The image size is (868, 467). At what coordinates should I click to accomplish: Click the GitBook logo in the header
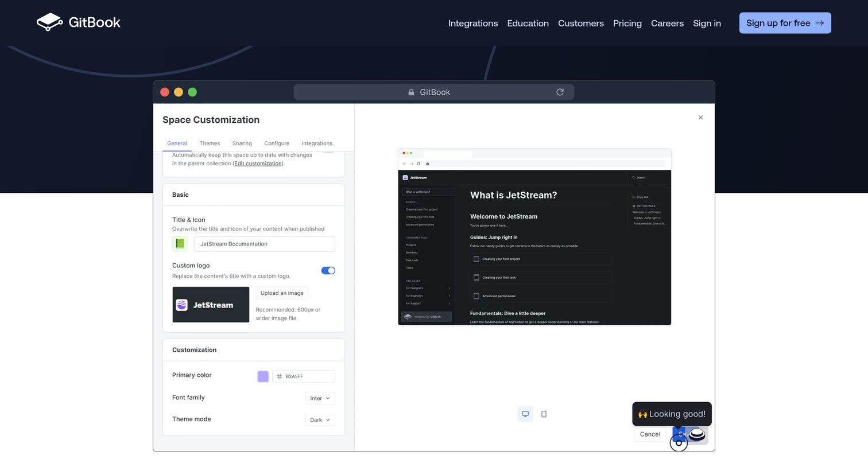tap(79, 22)
